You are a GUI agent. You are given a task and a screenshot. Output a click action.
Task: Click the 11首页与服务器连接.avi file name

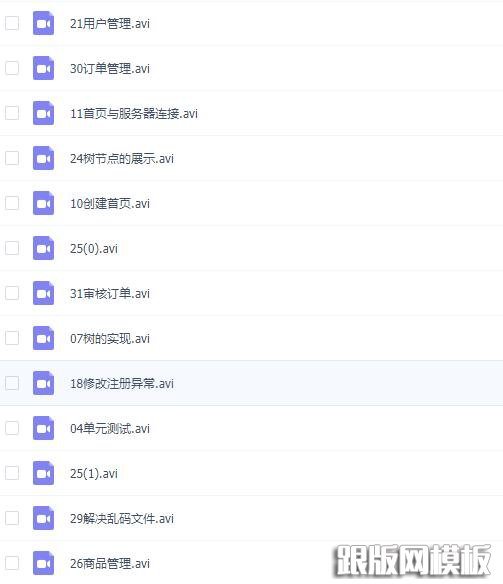tap(134, 113)
